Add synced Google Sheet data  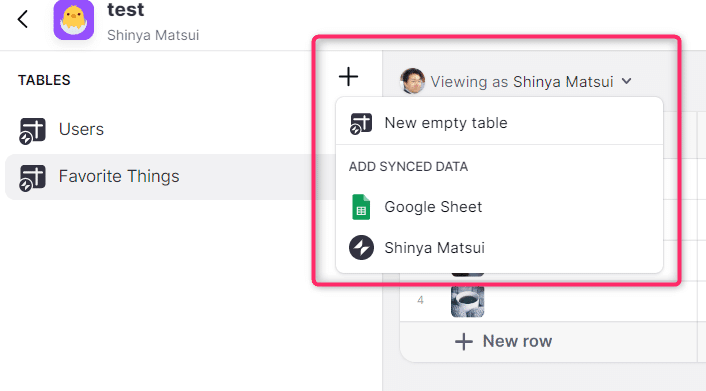click(x=499, y=207)
